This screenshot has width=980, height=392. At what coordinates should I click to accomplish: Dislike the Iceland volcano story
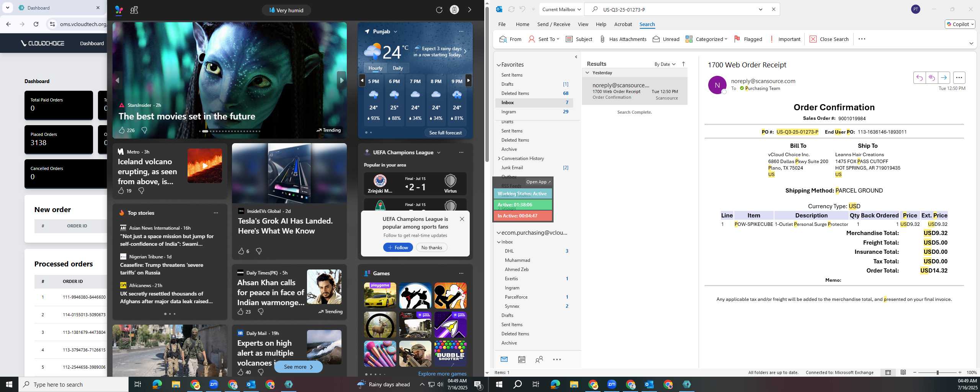pyautogui.click(x=141, y=191)
